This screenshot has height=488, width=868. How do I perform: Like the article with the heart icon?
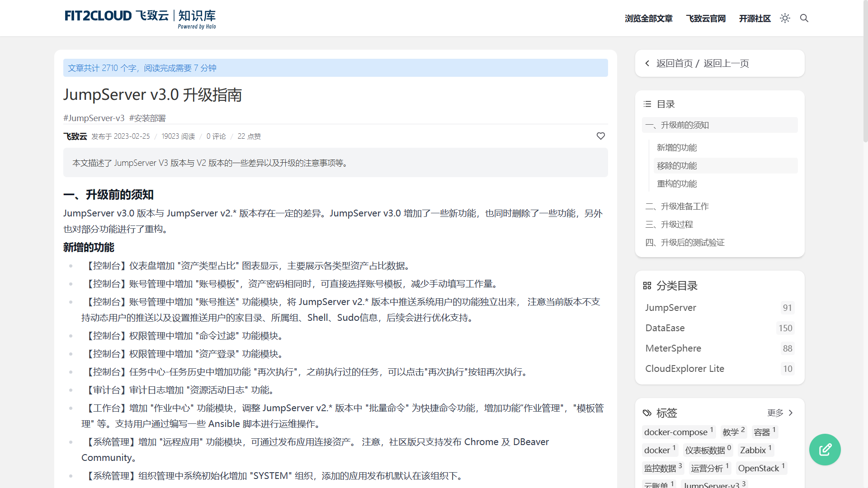[601, 136]
